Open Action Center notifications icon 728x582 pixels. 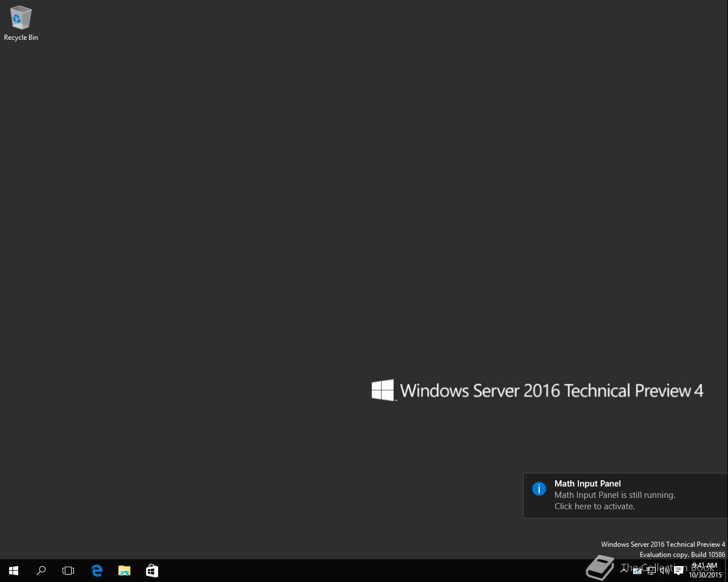point(679,571)
